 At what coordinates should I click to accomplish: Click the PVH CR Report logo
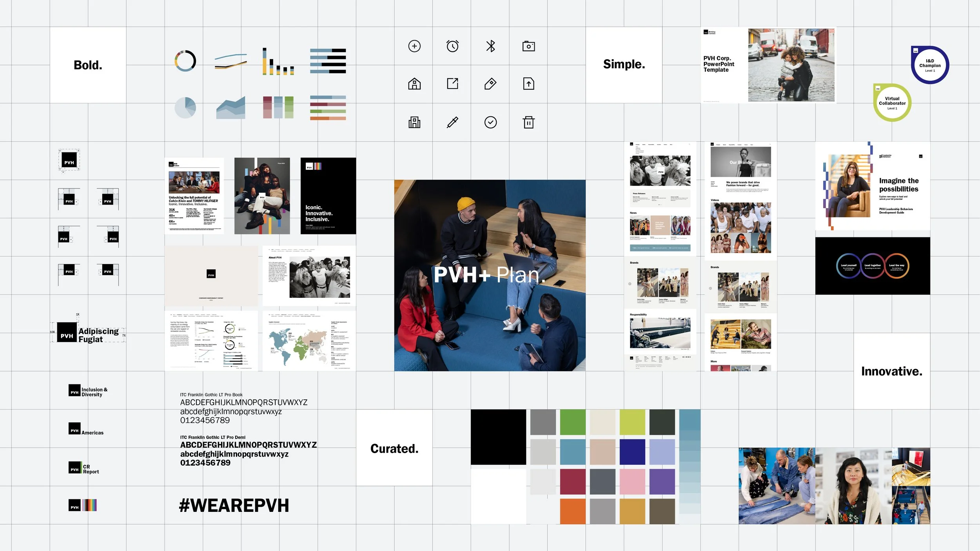tap(83, 468)
